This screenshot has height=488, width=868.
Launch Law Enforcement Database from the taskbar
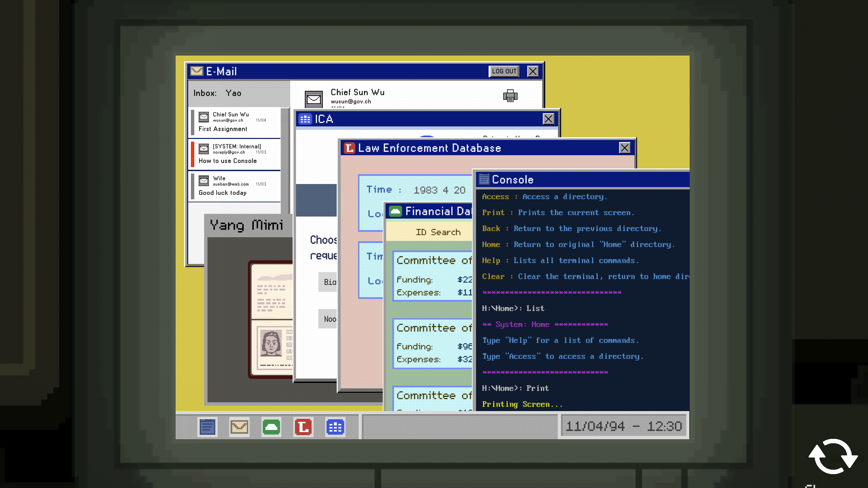click(x=303, y=427)
